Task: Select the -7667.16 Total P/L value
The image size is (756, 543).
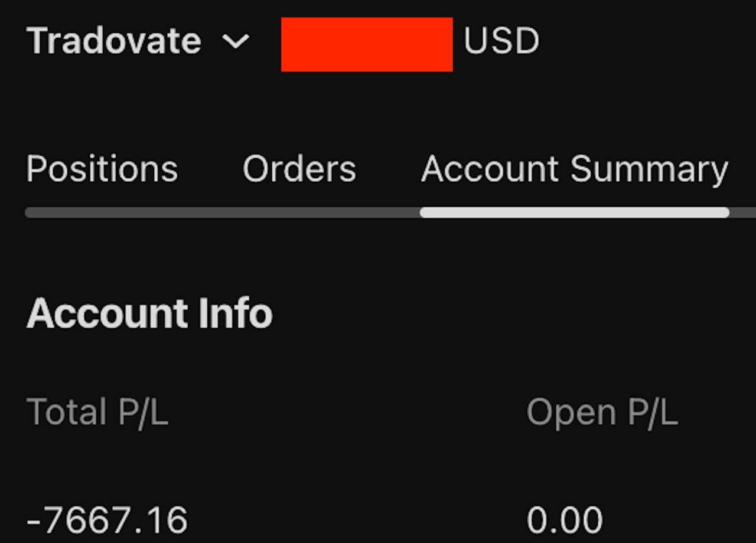Action: point(107,521)
